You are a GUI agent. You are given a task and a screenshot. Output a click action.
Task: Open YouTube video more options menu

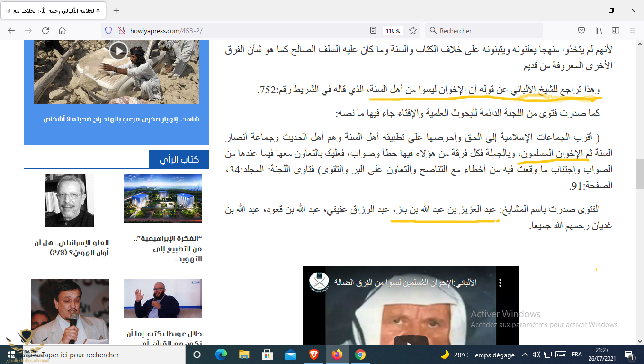(500, 283)
